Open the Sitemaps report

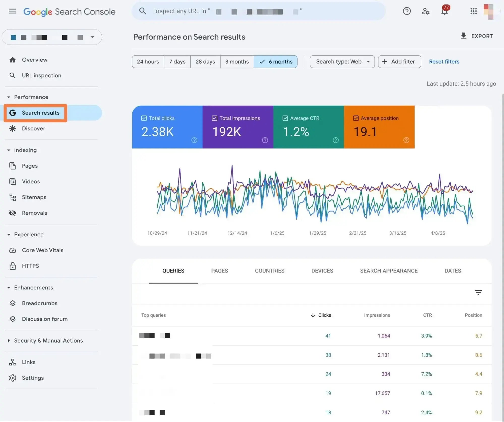pyautogui.click(x=34, y=197)
